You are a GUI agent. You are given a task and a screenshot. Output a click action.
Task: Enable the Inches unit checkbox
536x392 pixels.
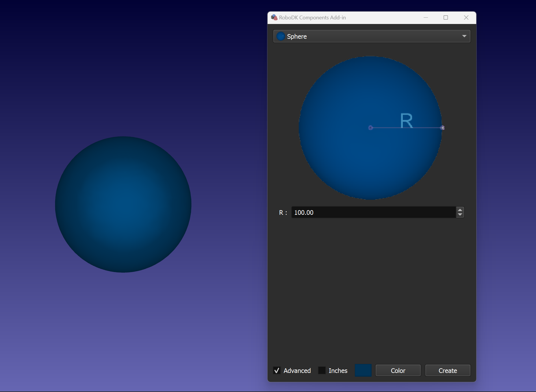pos(322,370)
